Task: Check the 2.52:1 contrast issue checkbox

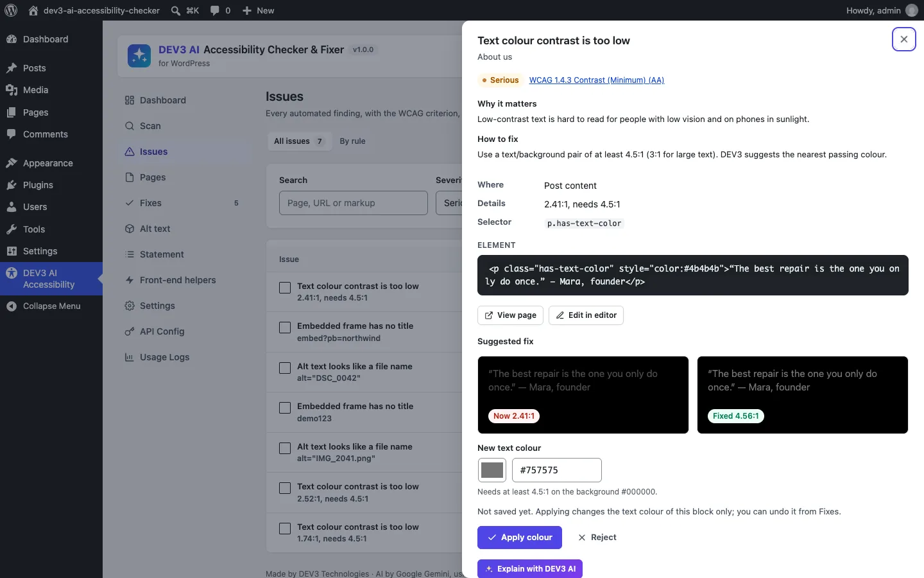Action: (x=285, y=488)
